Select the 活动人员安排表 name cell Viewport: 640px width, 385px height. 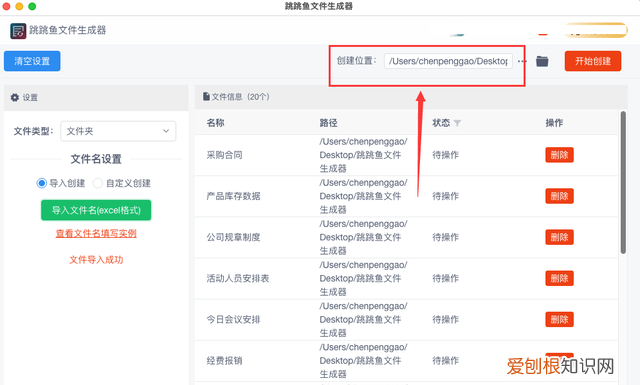coord(238,278)
